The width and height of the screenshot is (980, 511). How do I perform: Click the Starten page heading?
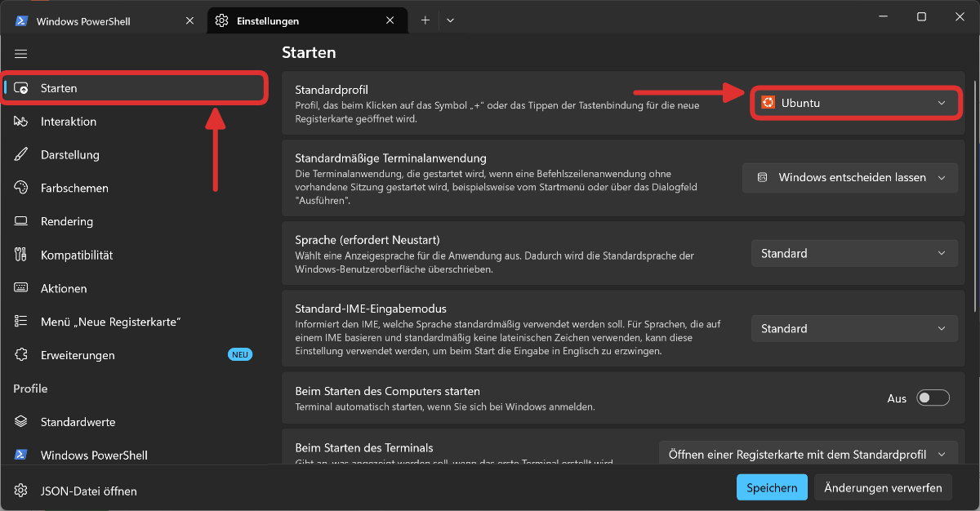coord(309,53)
